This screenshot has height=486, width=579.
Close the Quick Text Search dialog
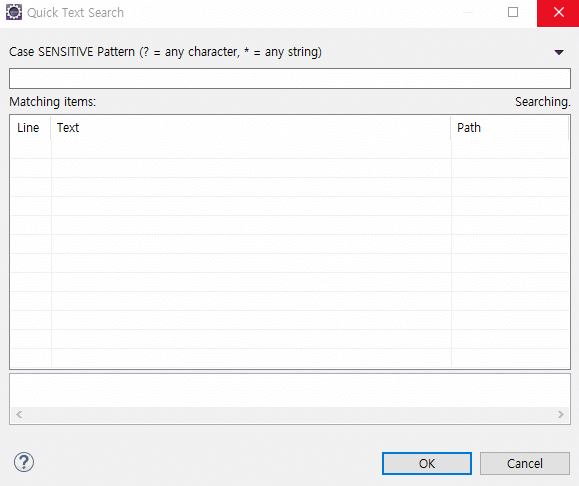[x=558, y=13]
